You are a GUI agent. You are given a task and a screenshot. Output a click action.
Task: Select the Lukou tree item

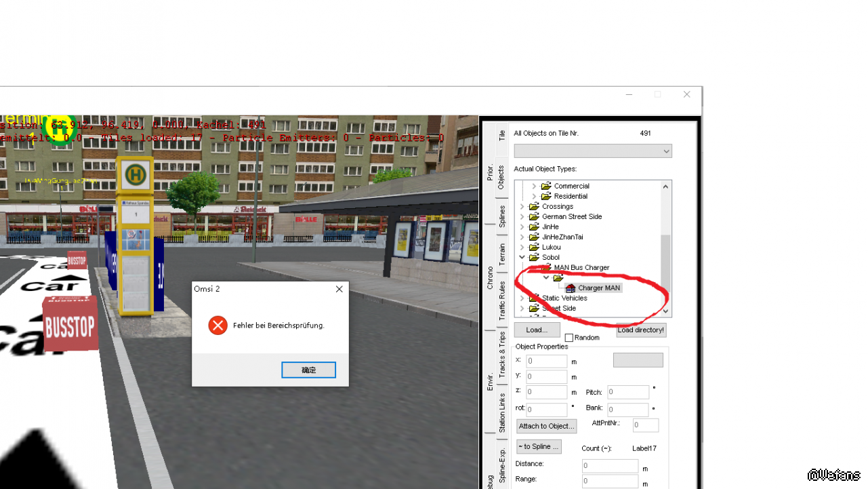pyautogui.click(x=551, y=247)
